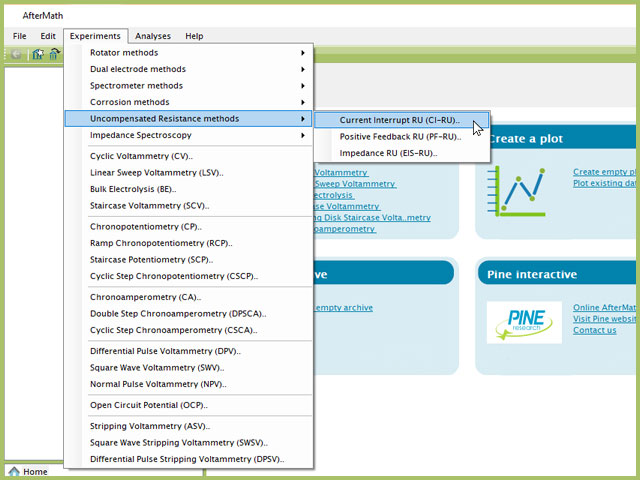This screenshot has width=640, height=480.
Task: Click the home archive toolbar icon with star
Action: (38, 54)
